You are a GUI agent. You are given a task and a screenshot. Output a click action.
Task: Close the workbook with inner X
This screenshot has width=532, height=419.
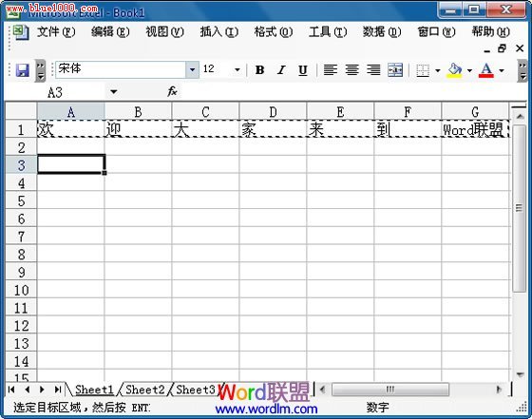point(520,48)
